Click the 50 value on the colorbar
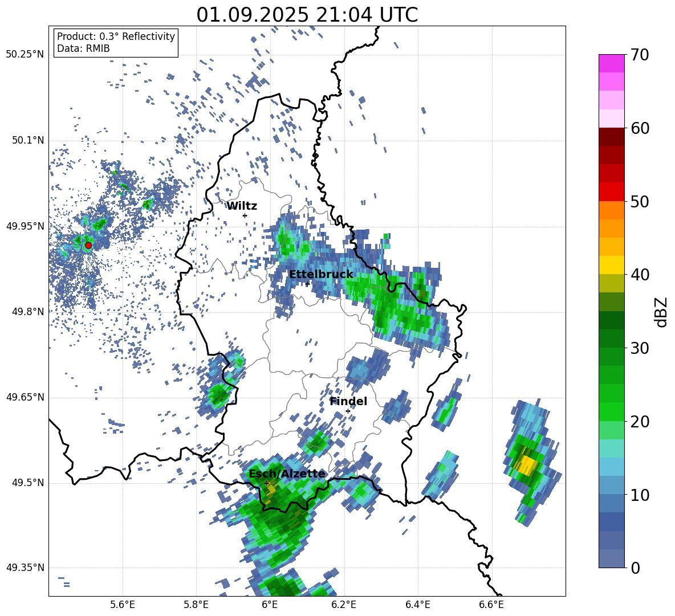This screenshot has height=616, width=675. click(x=640, y=201)
